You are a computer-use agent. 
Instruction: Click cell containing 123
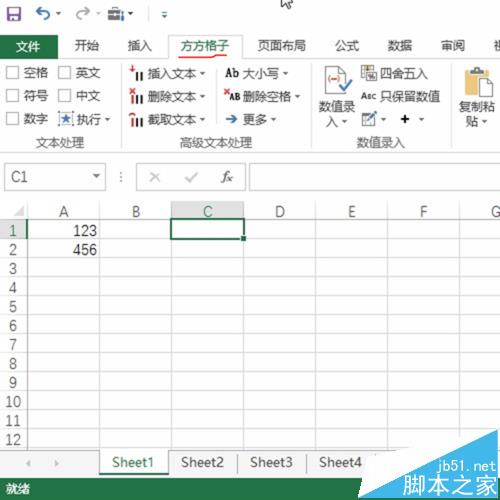tap(63, 231)
